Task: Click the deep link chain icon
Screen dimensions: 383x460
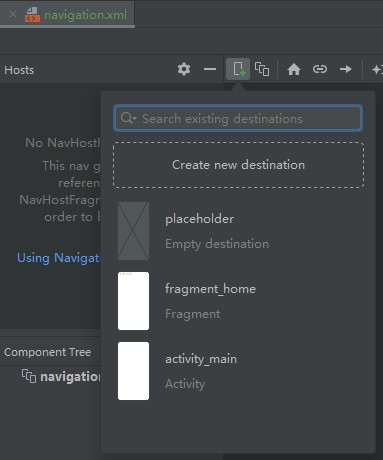Action: [320, 69]
